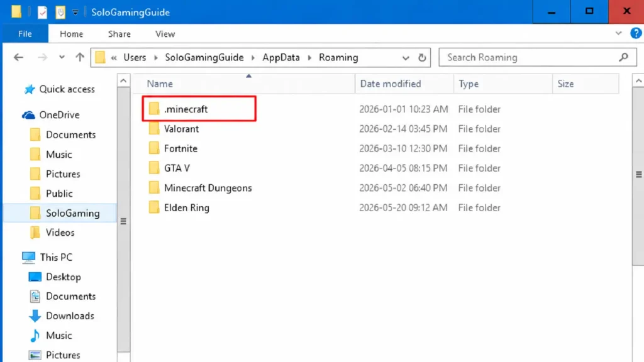The height and width of the screenshot is (362, 644).
Task: Go back with the back arrow
Action: tap(18, 57)
